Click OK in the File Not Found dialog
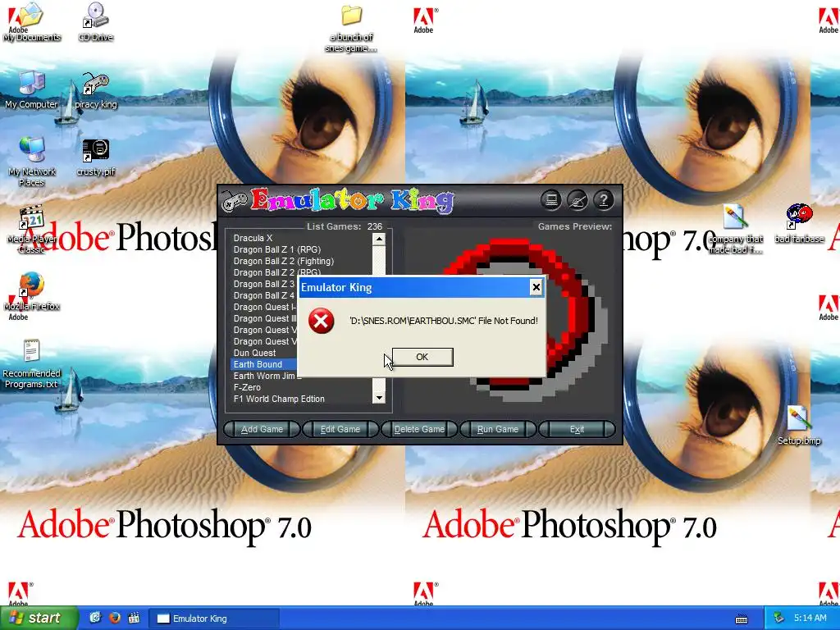This screenshot has height=630, width=840. [x=422, y=357]
